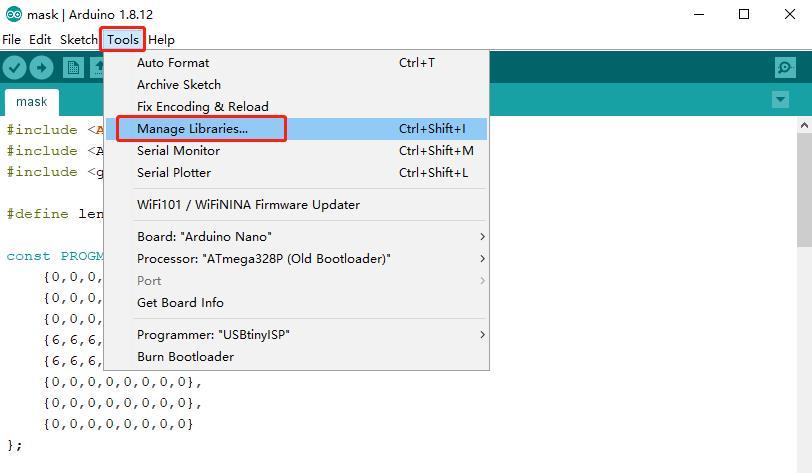Screen dimensions: 812x473
Task: Click the last {0,0,0,0,0,0,0,0} array row
Action: coord(118,424)
